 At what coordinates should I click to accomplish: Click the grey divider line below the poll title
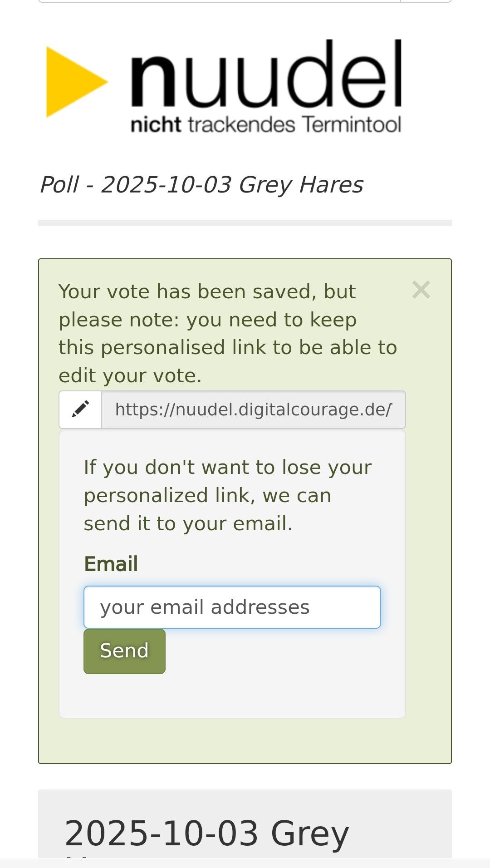(245, 223)
